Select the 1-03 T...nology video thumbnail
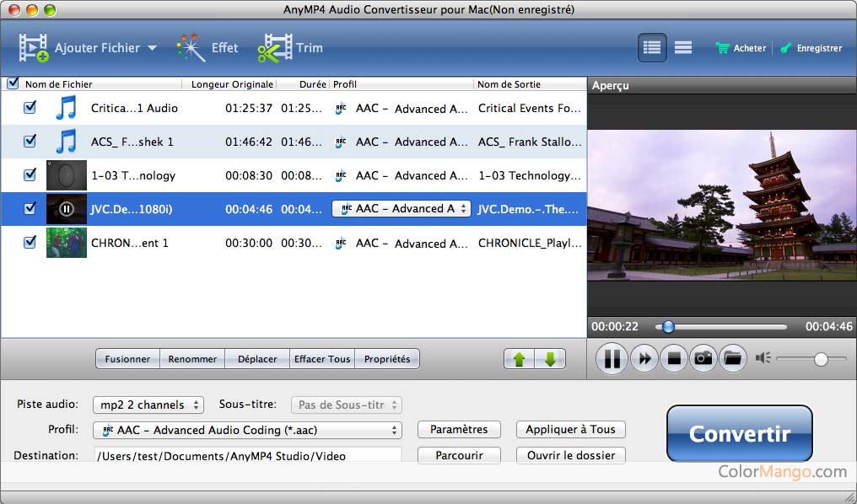The image size is (857, 504). tap(66, 174)
